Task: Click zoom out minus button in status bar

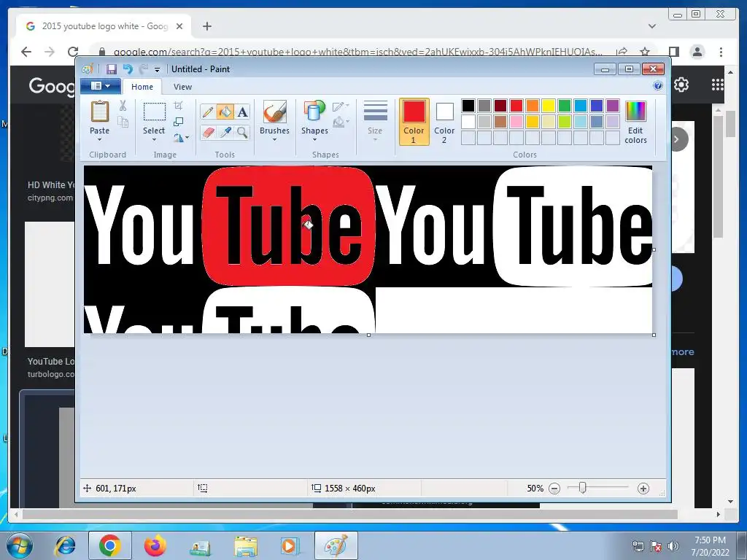Action: point(554,489)
